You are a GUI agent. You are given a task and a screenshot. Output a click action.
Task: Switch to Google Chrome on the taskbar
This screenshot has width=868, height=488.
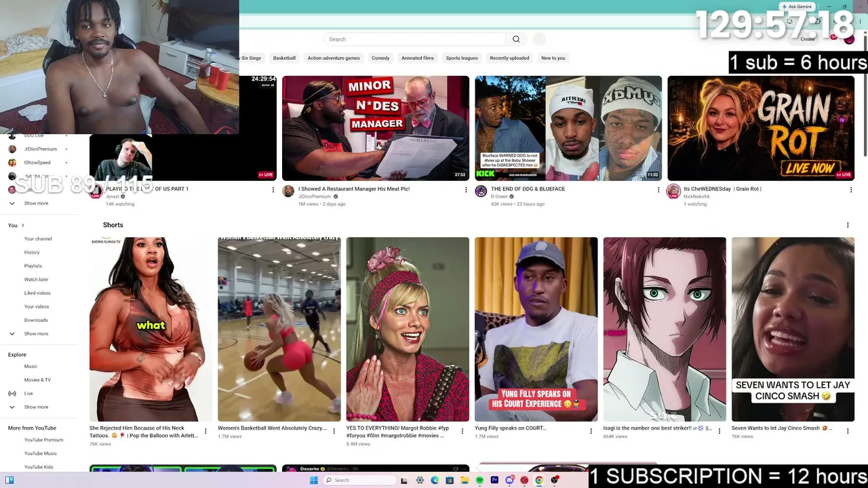[x=539, y=481]
